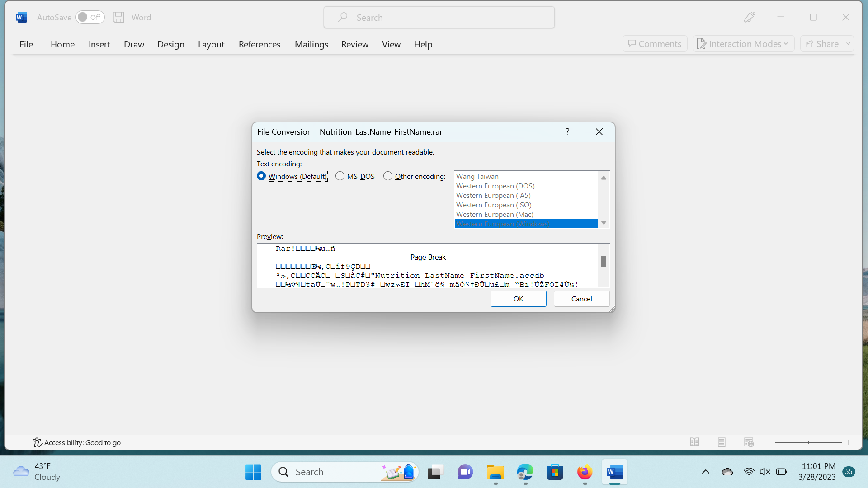
Task: Click the pen Coming Soon icon
Action: (x=749, y=17)
